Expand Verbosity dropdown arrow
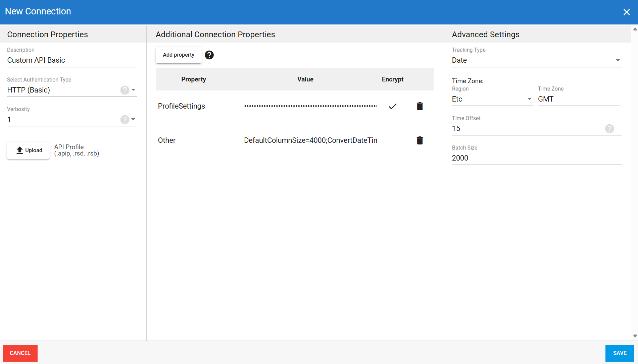Viewport: 638px width, 364px height. tap(133, 119)
